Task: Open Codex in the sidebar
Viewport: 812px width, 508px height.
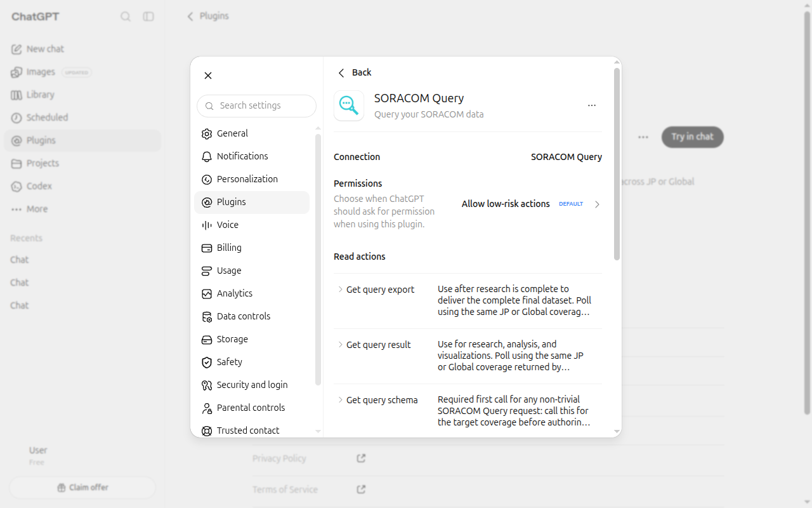Action: (82, 186)
